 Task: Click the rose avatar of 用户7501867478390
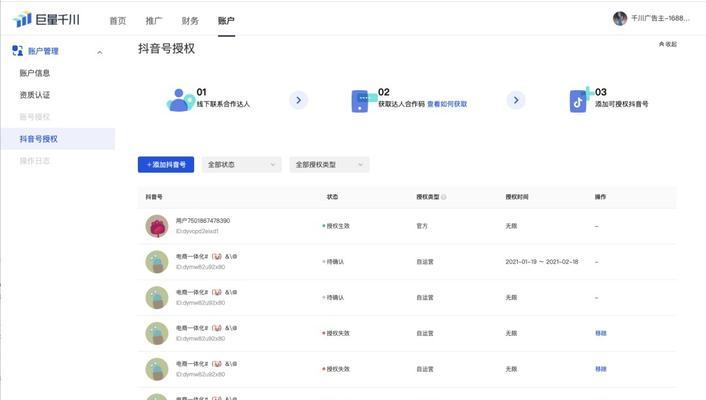(157, 226)
